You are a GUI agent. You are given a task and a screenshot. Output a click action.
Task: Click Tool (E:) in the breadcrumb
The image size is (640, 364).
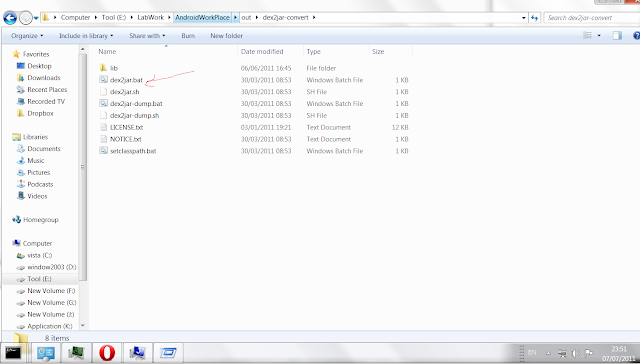[x=114, y=18]
